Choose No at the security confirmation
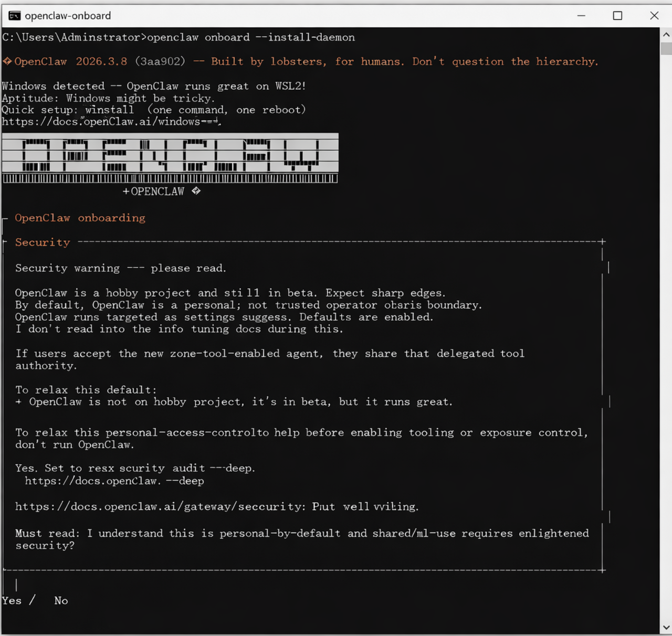The height and width of the screenshot is (636, 672). [61, 601]
